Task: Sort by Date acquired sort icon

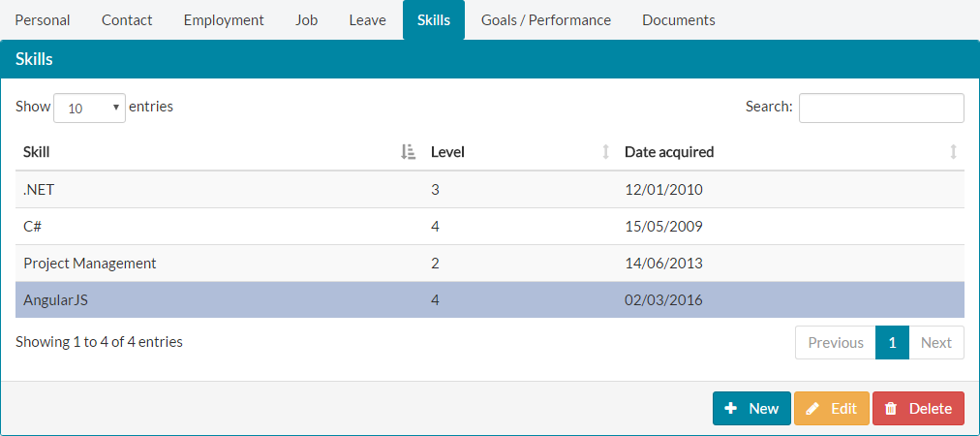Action: coord(953,152)
